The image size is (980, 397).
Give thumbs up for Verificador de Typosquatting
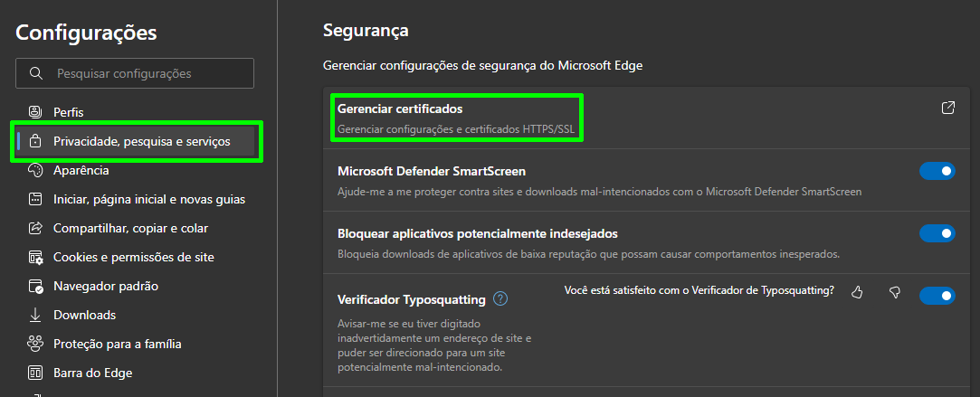coord(857,292)
